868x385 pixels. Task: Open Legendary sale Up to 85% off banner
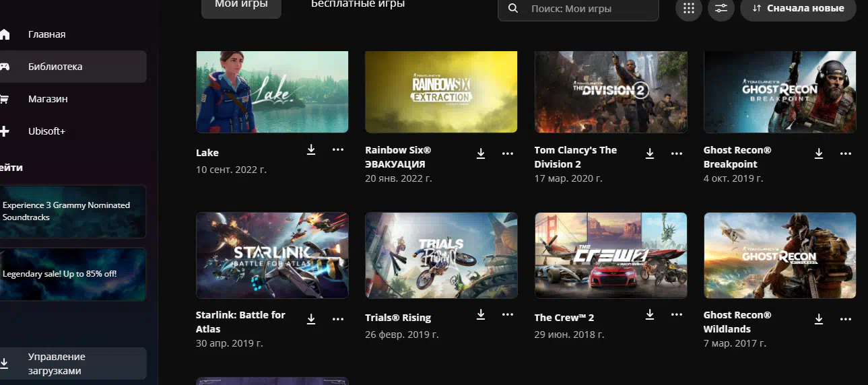[x=73, y=274]
